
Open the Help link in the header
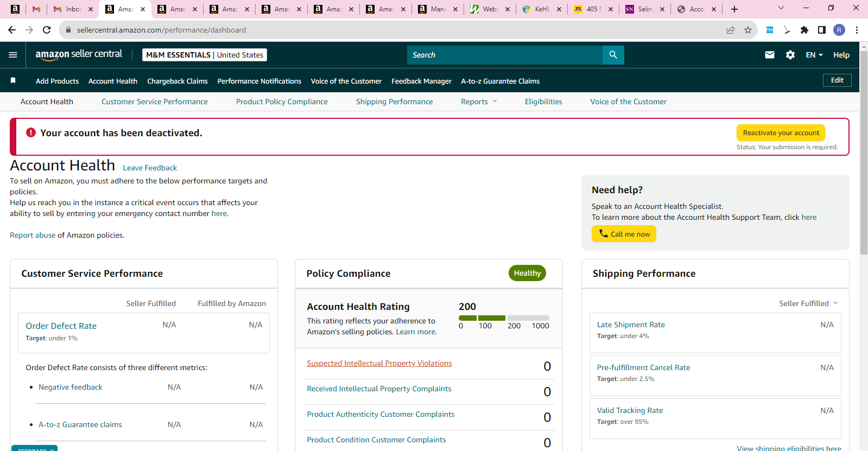tap(841, 55)
